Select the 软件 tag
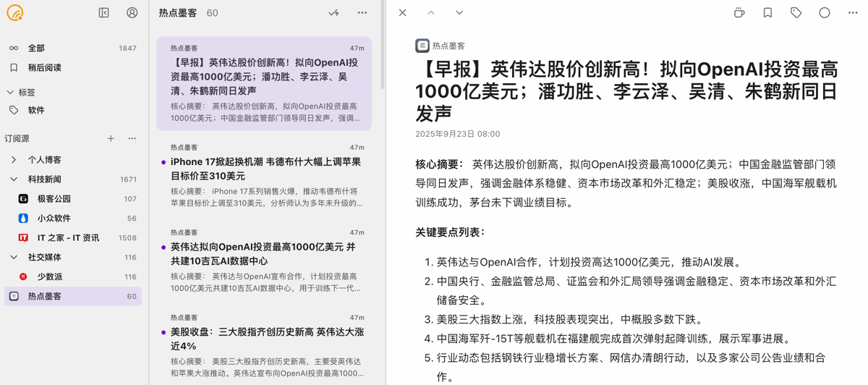The height and width of the screenshot is (385, 868). tap(73, 110)
